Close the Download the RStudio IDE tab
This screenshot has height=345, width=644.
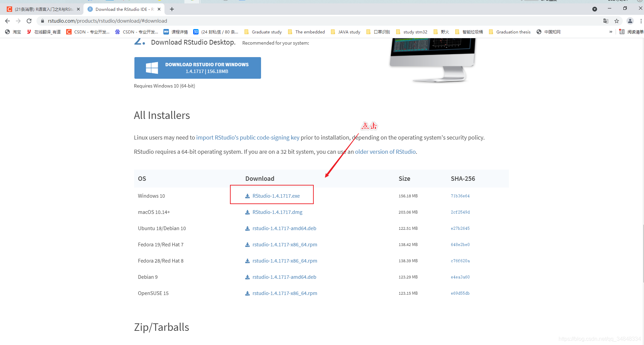159,9
